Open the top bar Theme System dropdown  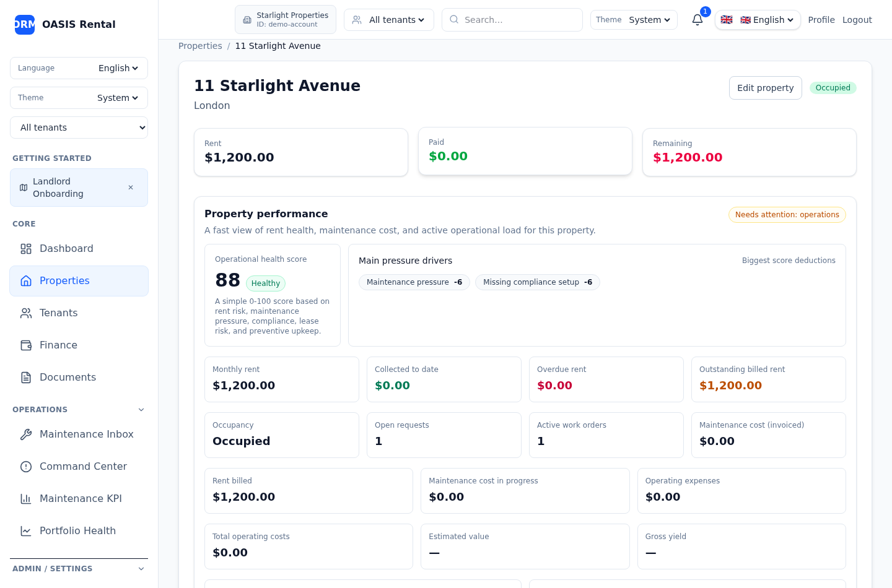[x=649, y=20]
